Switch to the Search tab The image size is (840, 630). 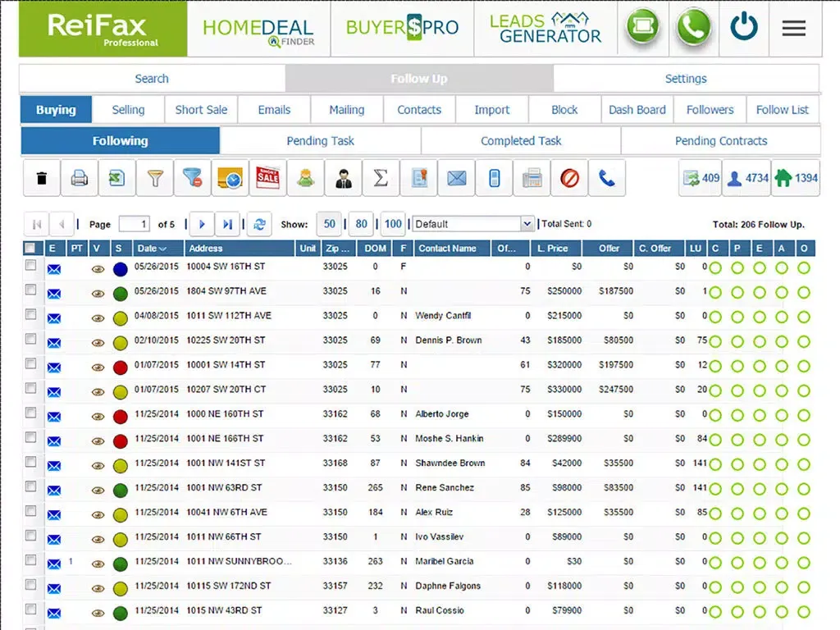pyautogui.click(x=152, y=79)
